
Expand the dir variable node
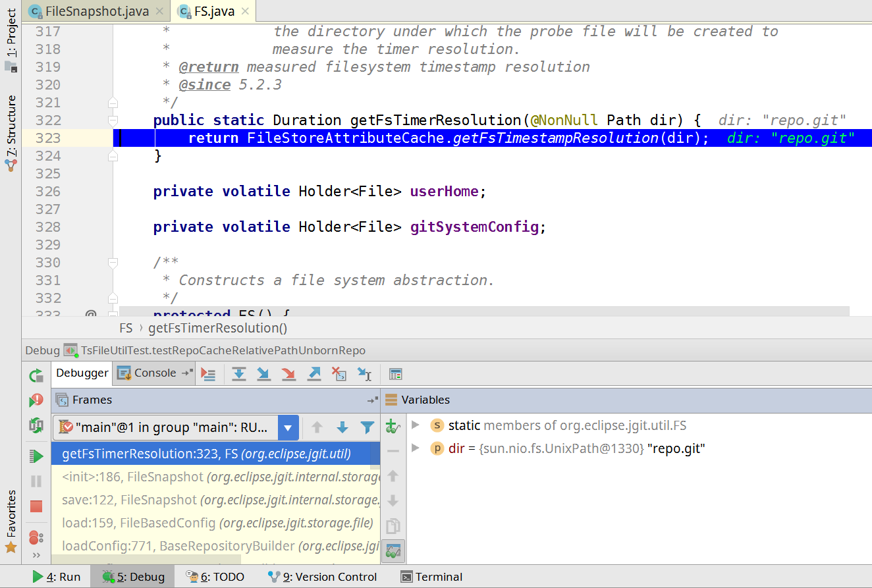click(x=415, y=448)
